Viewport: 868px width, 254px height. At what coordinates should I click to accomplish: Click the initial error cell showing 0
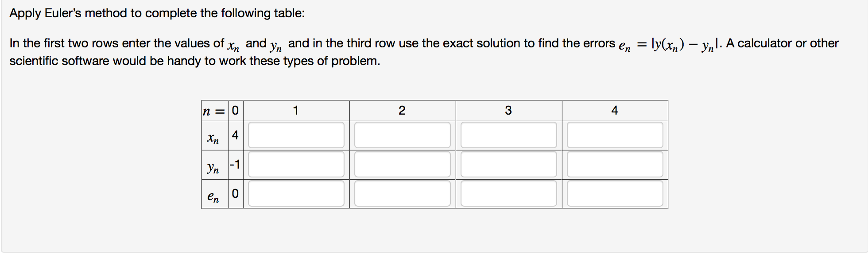click(235, 193)
